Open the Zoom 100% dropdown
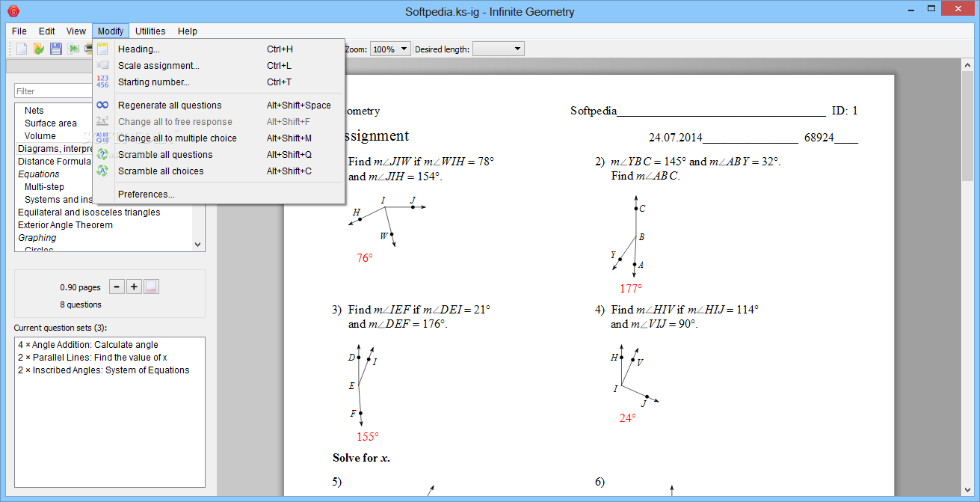This screenshot has height=502, width=980. click(390, 49)
